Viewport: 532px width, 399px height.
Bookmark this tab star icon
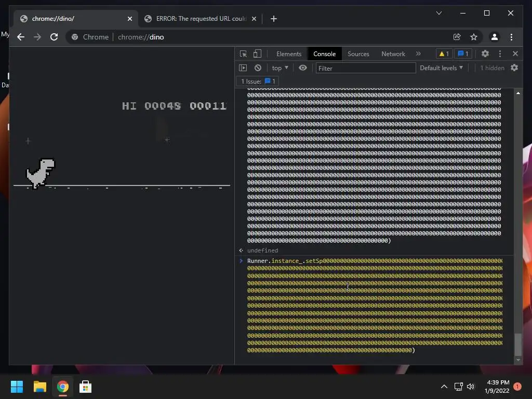[x=474, y=37]
